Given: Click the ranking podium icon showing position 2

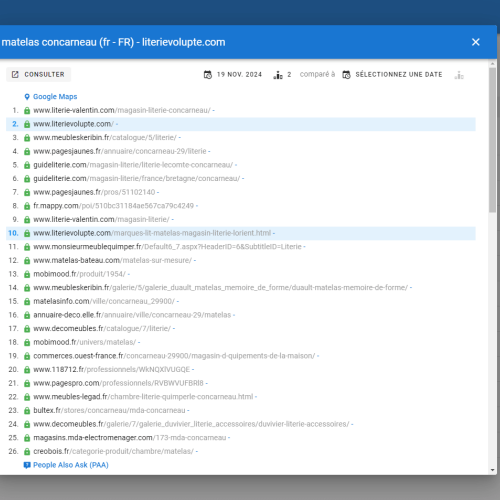Looking at the screenshot, I should click(x=278, y=75).
